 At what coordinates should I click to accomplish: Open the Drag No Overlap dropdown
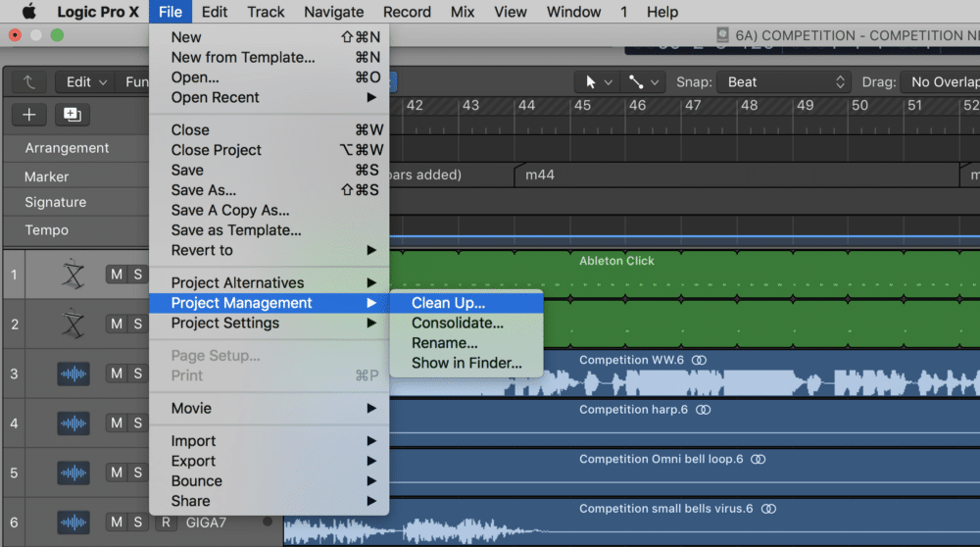click(x=941, y=82)
